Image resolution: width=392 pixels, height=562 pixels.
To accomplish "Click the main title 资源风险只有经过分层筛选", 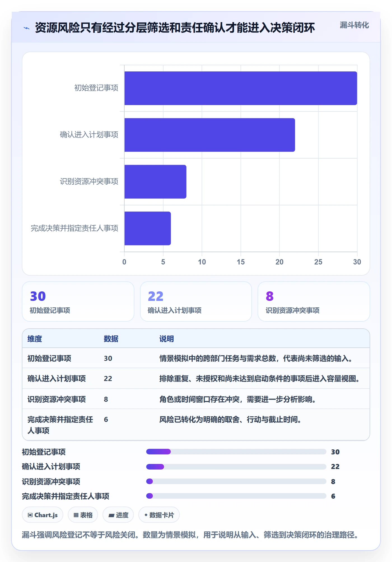I will (175, 28).
